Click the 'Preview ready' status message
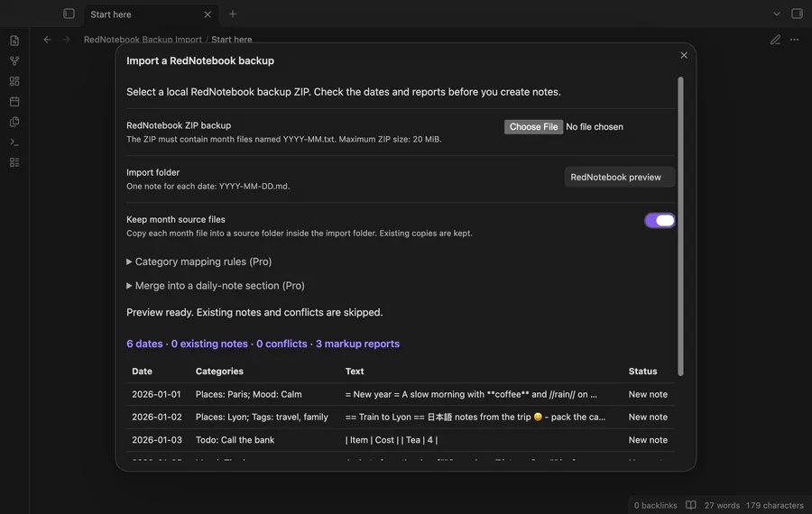 254,313
